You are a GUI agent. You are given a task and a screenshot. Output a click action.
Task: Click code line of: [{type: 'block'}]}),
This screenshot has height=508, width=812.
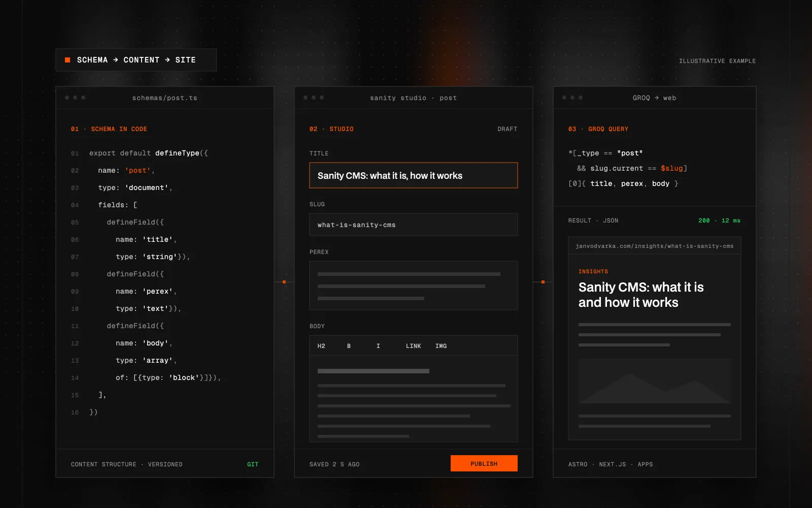[168, 377]
